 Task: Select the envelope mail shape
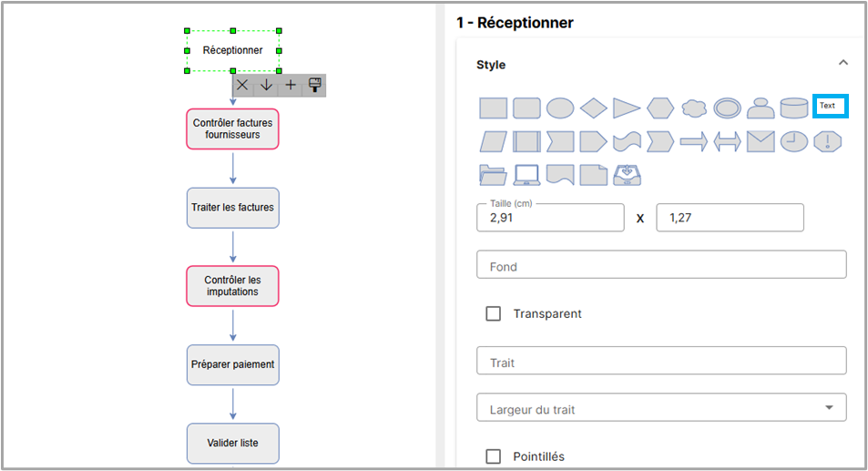[761, 141]
